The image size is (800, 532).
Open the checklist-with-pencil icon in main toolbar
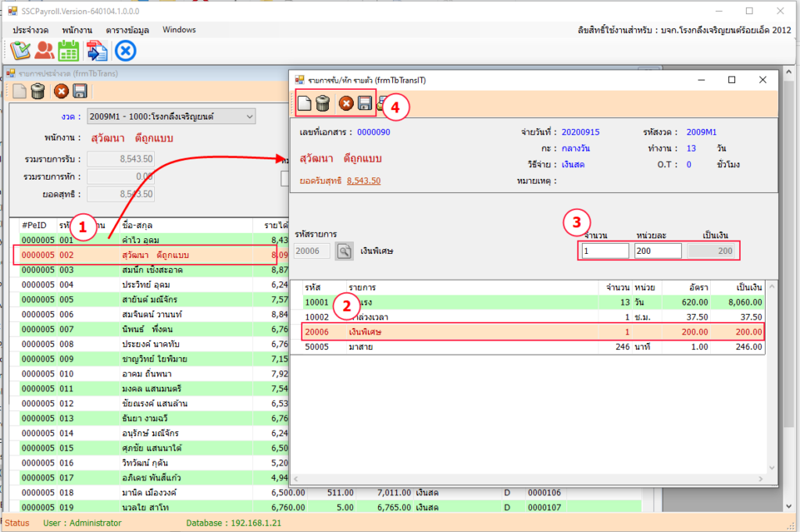(x=20, y=51)
